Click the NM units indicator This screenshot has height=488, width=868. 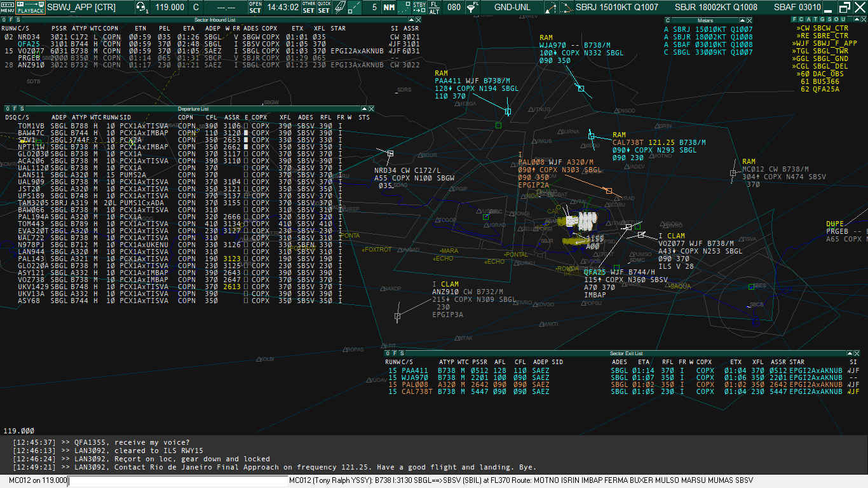(388, 7)
